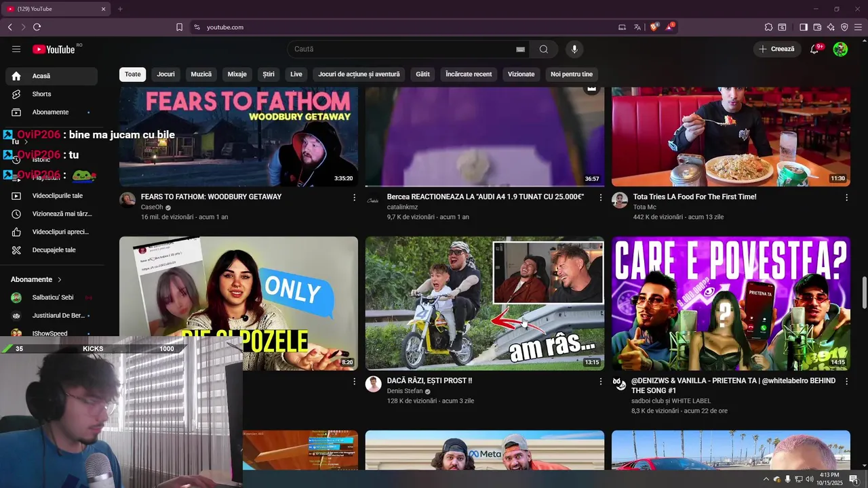The image size is (868, 488).
Task: Reload the current page
Action: (37, 27)
